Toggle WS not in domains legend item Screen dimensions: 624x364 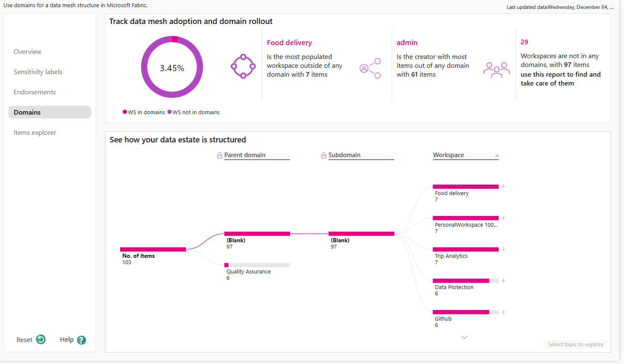194,112
